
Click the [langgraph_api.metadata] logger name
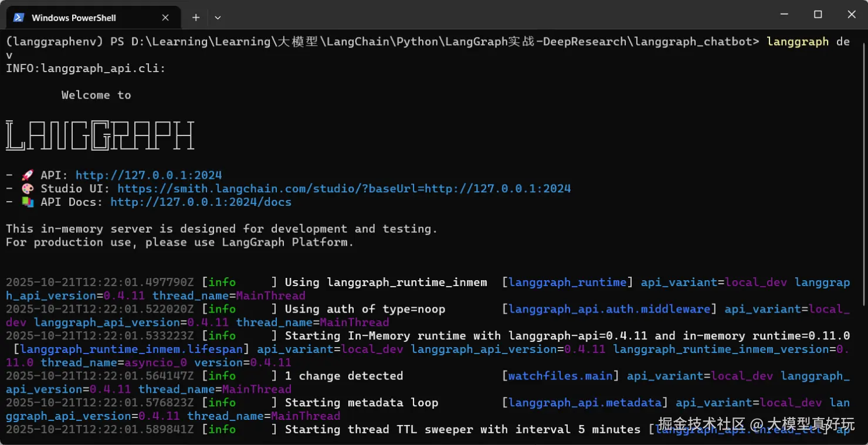pos(585,403)
